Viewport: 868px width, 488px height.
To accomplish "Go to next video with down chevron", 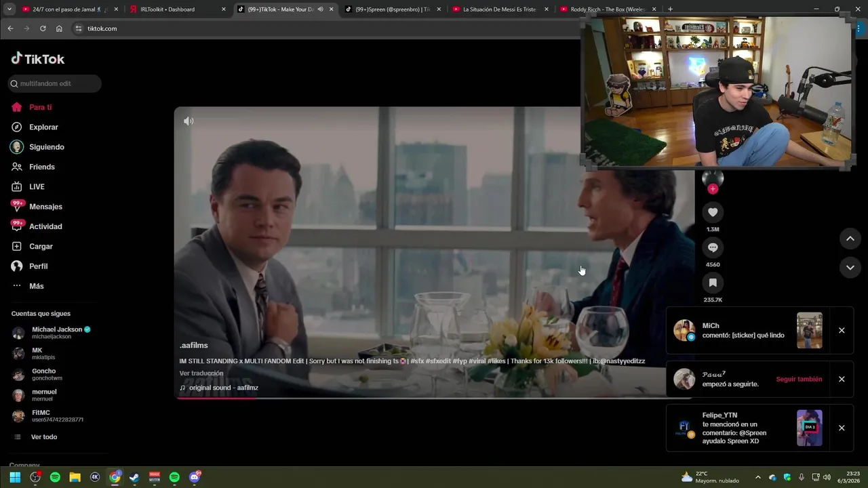I will pyautogui.click(x=850, y=268).
